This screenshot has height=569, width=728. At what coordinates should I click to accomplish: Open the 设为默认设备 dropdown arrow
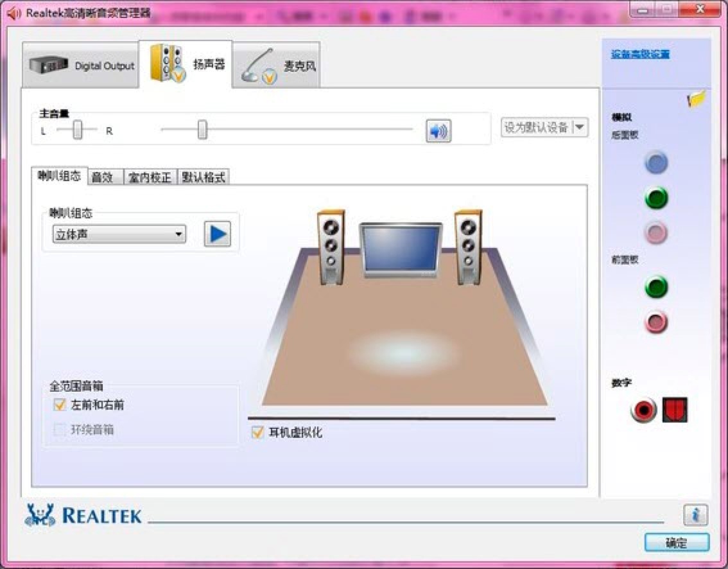click(x=580, y=128)
